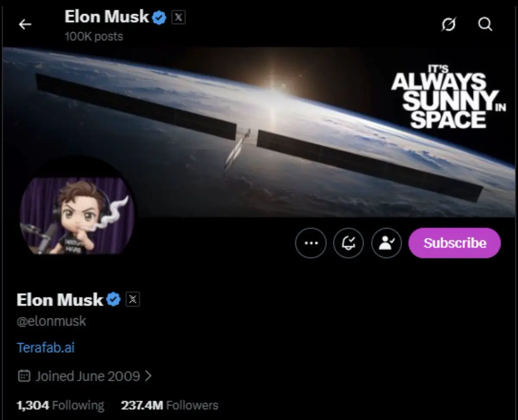Click X affiliation badge in top header
518x420 pixels.
click(x=178, y=17)
